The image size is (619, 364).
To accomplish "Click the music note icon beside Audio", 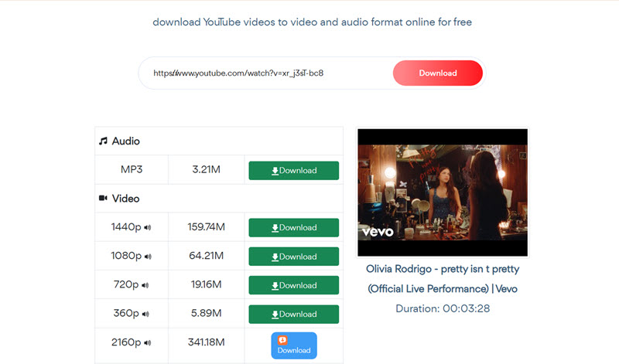I will tap(103, 141).
